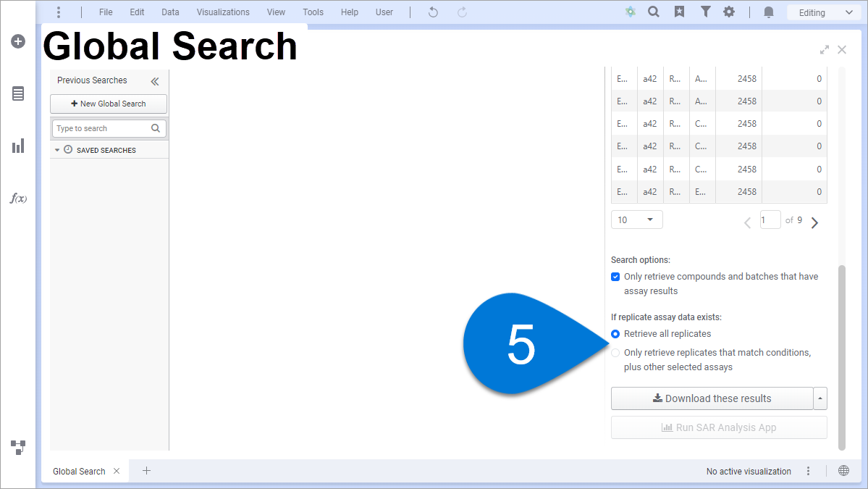Open the Tools menu
The height and width of the screenshot is (489, 868).
coord(313,12)
